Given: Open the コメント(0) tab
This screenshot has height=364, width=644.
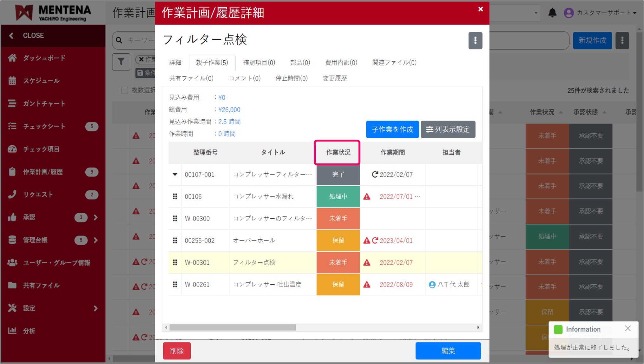Looking at the screenshot, I should coord(245,78).
